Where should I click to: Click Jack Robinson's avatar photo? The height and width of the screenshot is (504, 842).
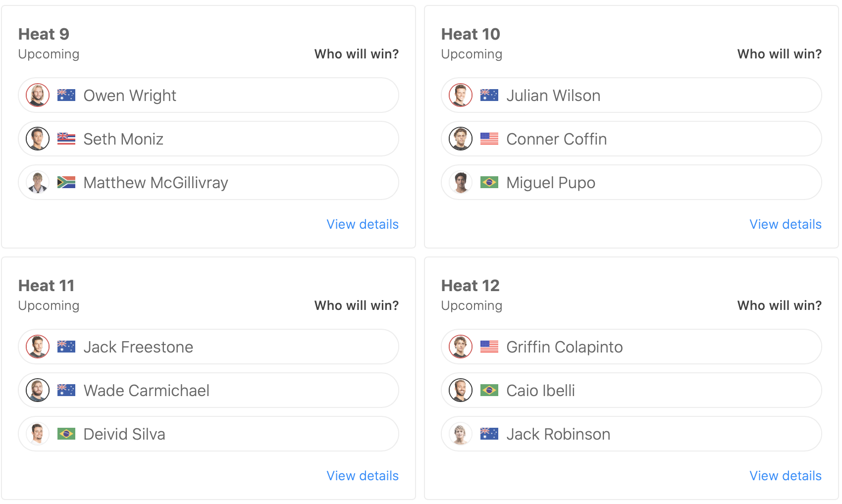coord(461,434)
